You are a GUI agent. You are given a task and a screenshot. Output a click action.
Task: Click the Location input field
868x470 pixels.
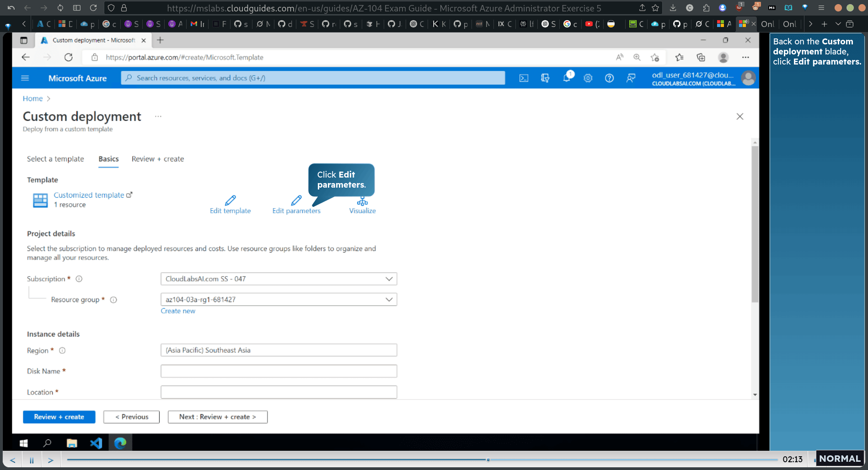pos(279,392)
